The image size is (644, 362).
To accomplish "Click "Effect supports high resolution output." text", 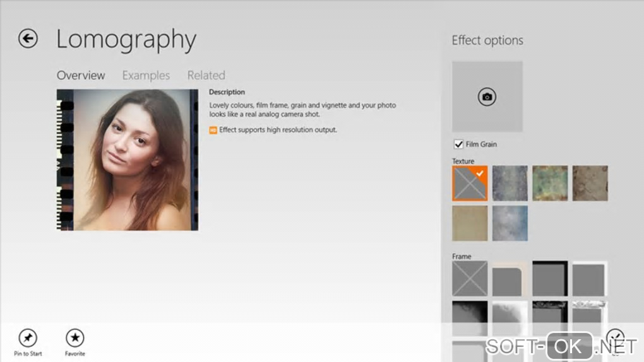I will pyautogui.click(x=278, y=130).
